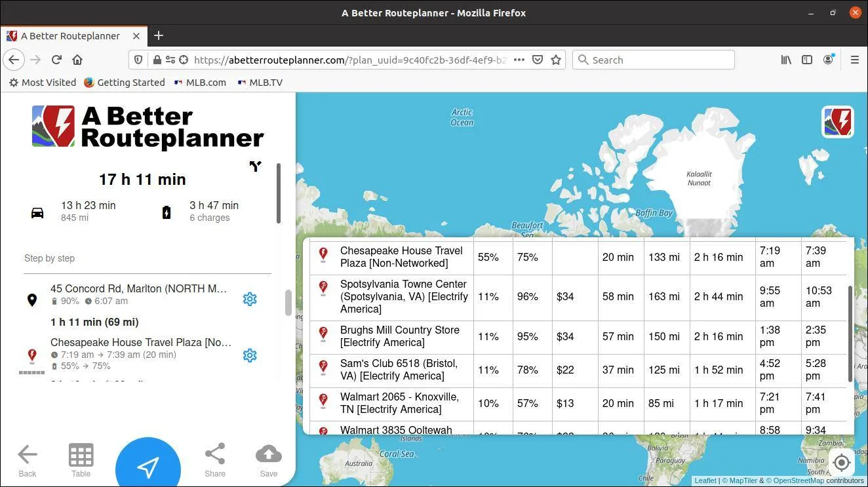Viewport: 868px width, 487px height.
Task: Open the Firefox library icon
Action: point(786,60)
